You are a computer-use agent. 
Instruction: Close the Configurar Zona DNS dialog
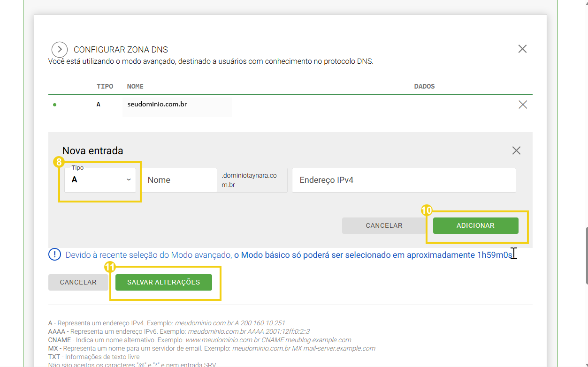(522, 49)
